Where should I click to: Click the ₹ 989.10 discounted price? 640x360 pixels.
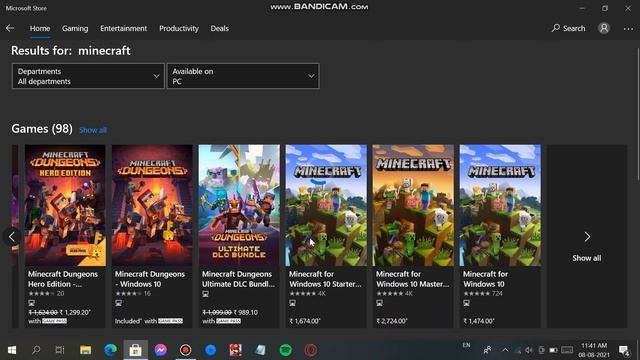[246, 312]
